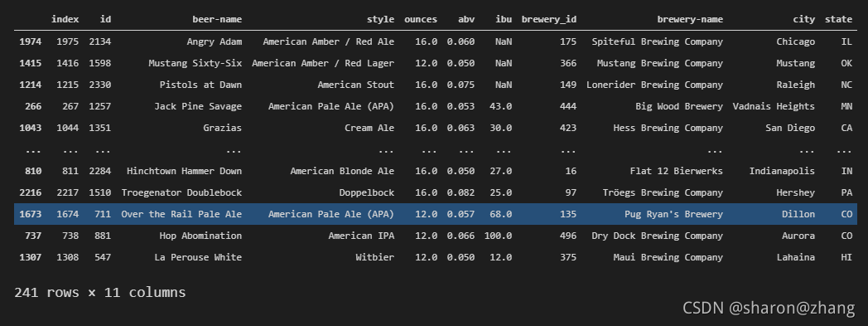Select the highlighted row index 1673
The image size is (868, 326).
30,214
